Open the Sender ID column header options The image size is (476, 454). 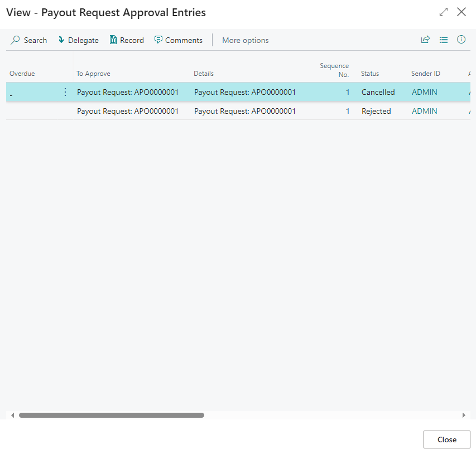pos(425,73)
